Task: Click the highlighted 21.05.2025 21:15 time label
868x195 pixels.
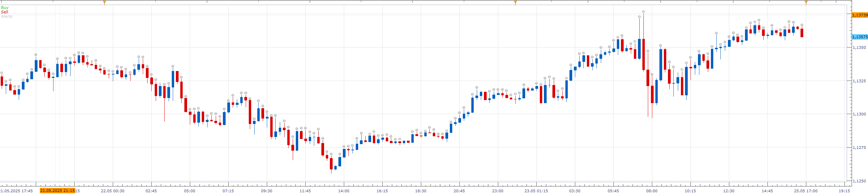Action: click(x=57, y=191)
